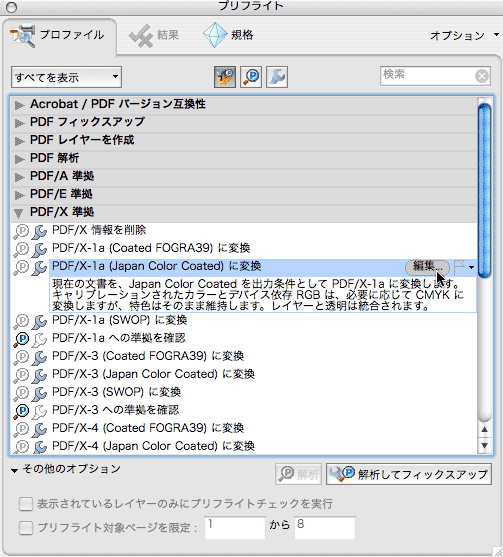Click check icon of PDF/X 情報を削除
Viewport: 503px width, 557px height.
(x=21, y=231)
